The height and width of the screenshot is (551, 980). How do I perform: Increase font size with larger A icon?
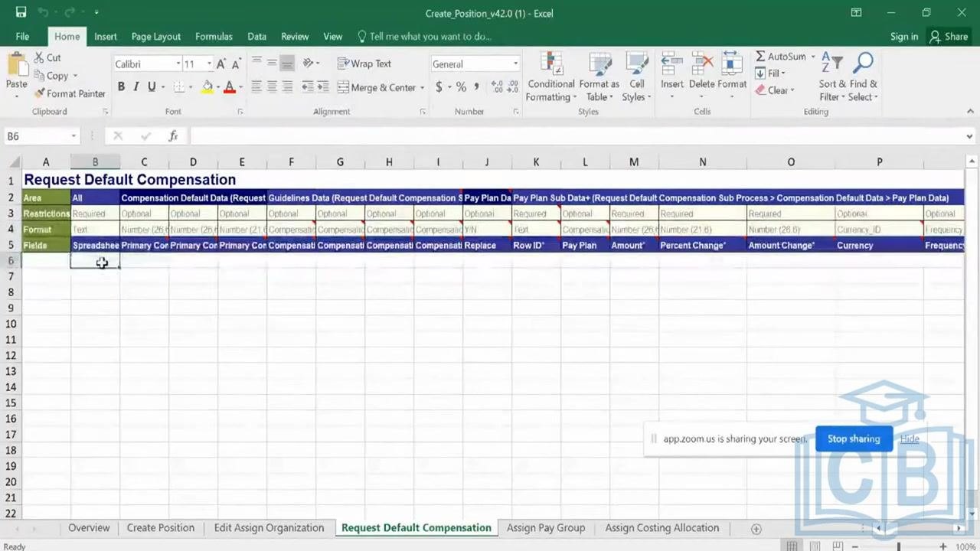click(221, 64)
